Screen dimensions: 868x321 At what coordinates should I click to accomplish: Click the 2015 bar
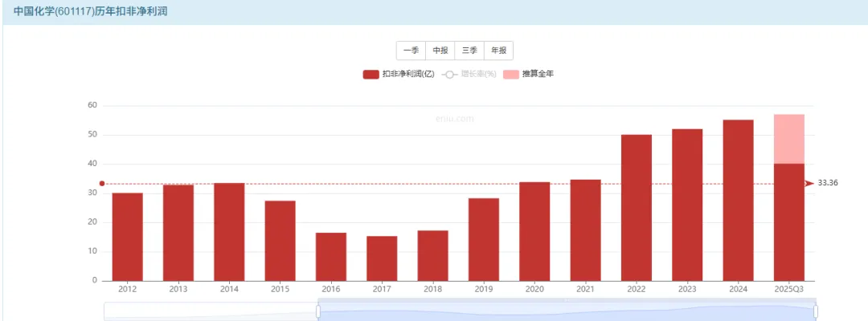[280, 241]
